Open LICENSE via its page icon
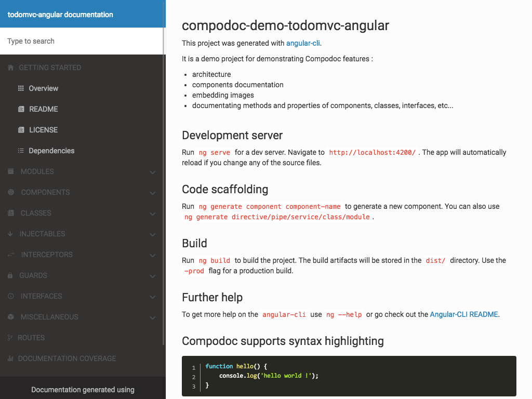Image resolution: width=532 pixels, height=399 pixels. 22,130
